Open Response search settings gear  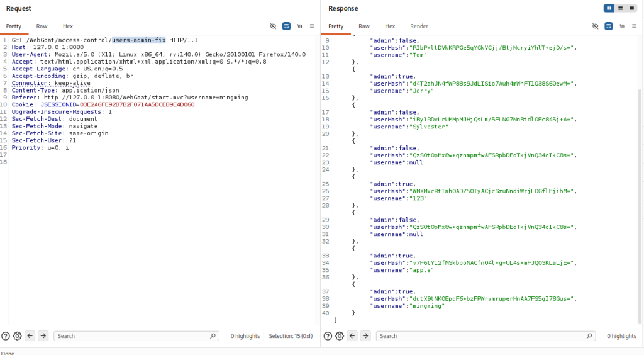tap(340, 336)
